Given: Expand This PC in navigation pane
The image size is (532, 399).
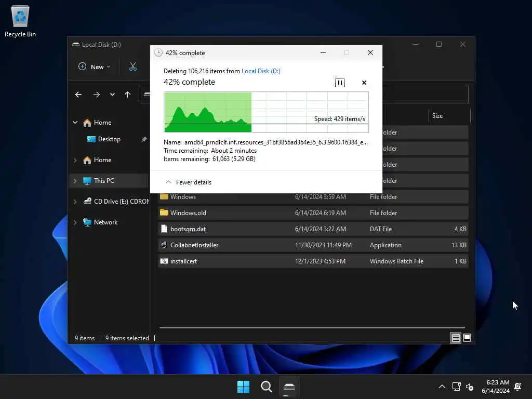Looking at the screenshot, I should coord(75,181).
